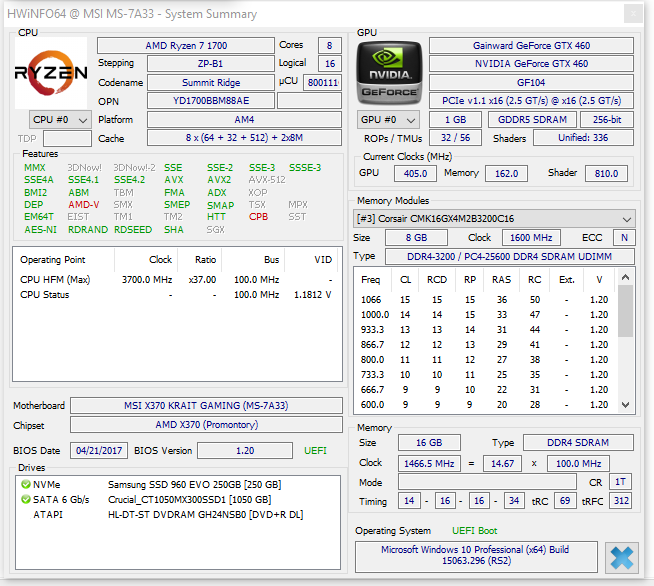Click the tRFC timing value 312
This screenshot has width=654, height=586.
click(621, 500)
